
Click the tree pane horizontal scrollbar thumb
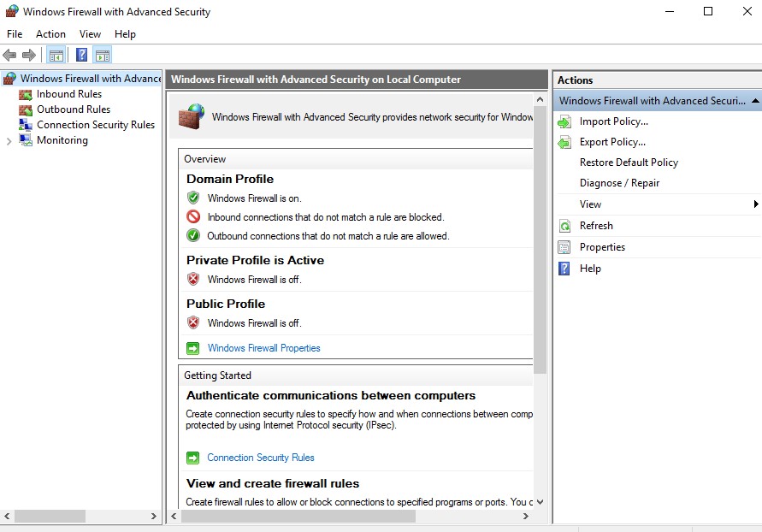tap(50, 517)
